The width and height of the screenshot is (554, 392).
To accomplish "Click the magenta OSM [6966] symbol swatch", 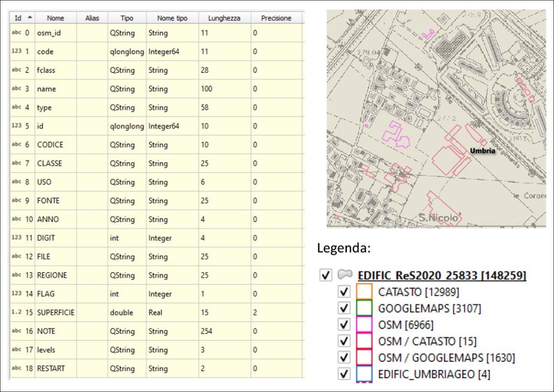I will click(x=364, y=325).
